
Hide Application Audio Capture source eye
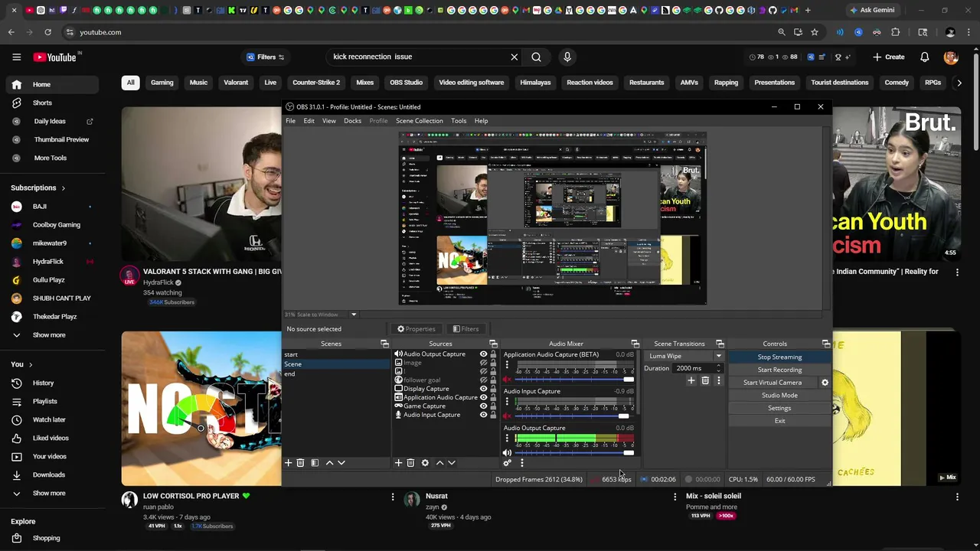[483, 397]
